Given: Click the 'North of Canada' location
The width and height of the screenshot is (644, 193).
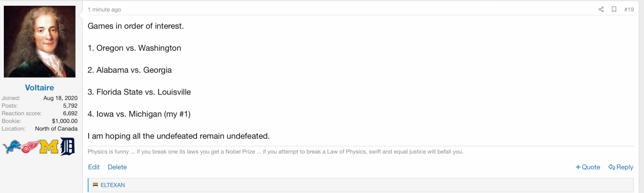Looking at the screenshot, I should 56,129.
